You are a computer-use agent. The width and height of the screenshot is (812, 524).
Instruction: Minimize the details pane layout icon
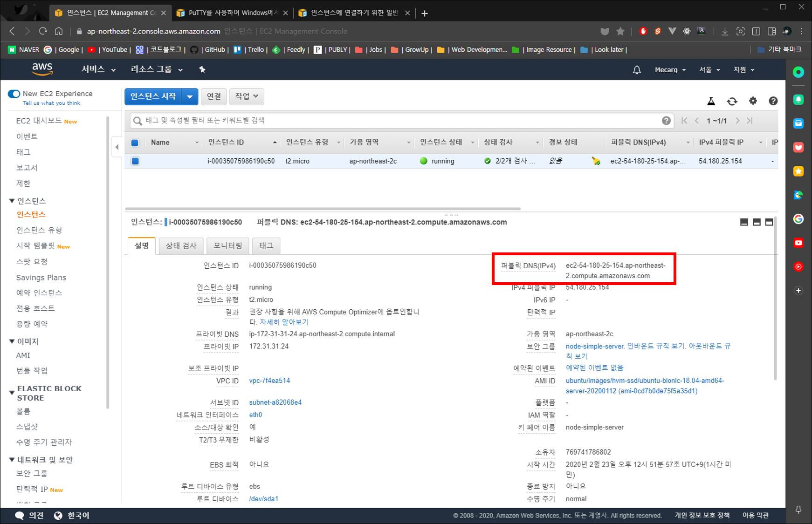tap(744, 222)
